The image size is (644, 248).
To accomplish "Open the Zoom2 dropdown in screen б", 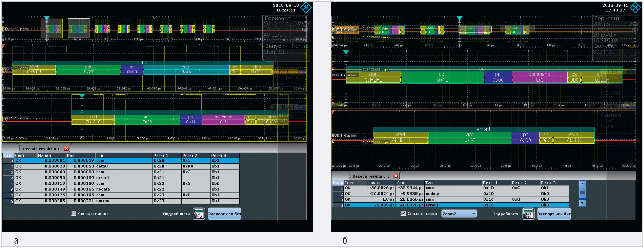I will click(459, 214).
